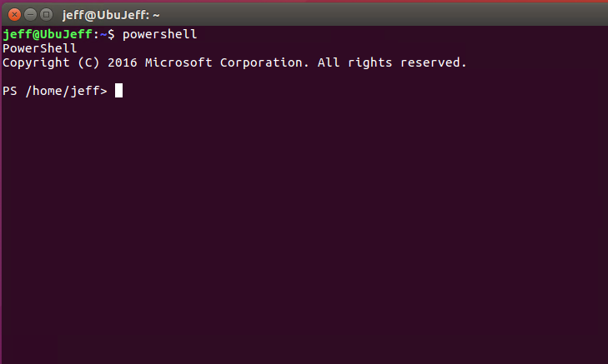
Task: Click the green jeff@UbuJeff prompt text
Action: 48,34
